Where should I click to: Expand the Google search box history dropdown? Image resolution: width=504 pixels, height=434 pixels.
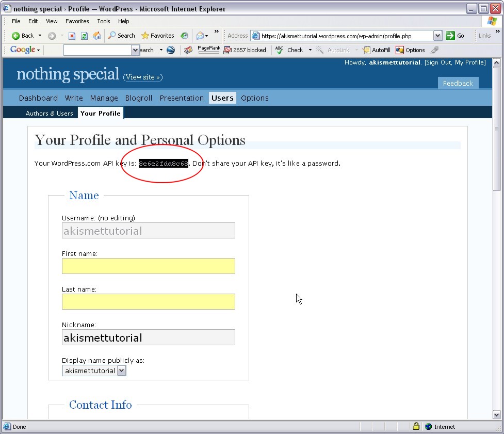[x=135, y=50]
